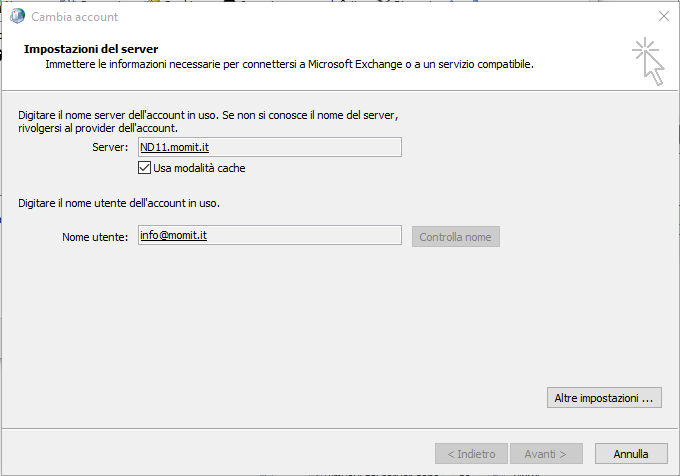Select the Impostazioni del server heading
Viewport: 680px width, 476px height.
(x=91, y=49)
